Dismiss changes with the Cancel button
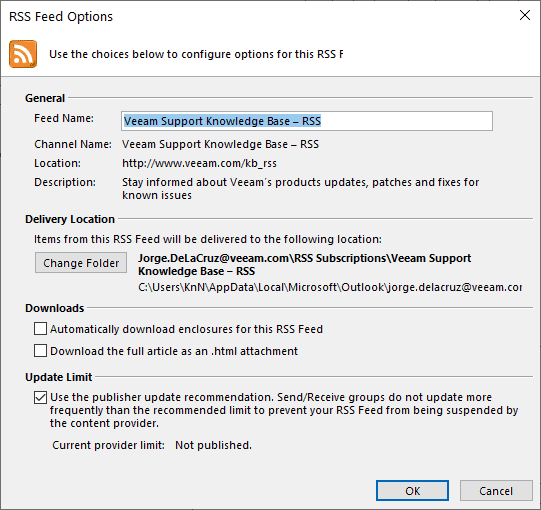The height and width of the screenshot is (510, 541). click(496, 491)
